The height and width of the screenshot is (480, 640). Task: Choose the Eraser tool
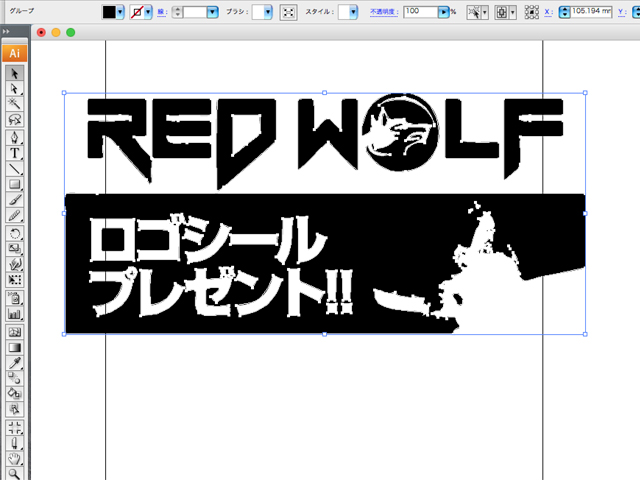(x=15, y=443)
